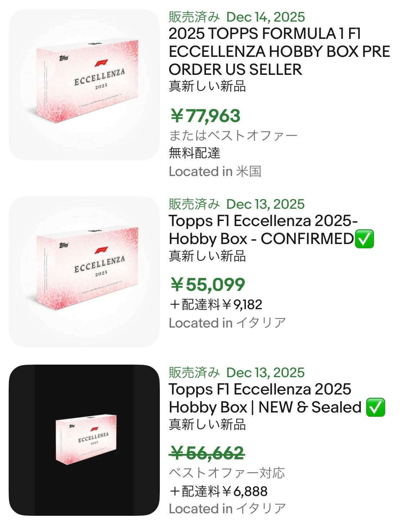This screenshot has width=405, height=532.
Task: Open 'Hobby Box - CONFIRMED' listing title
Action: click(263, 230)
